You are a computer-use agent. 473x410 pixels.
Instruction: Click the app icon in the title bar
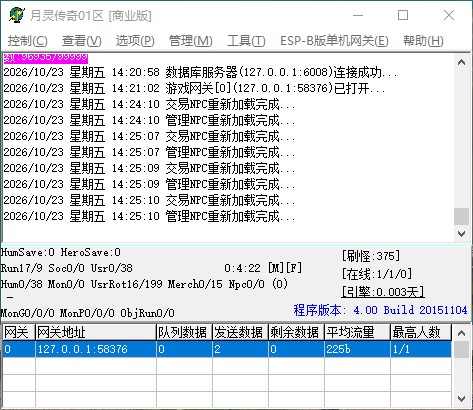tap(17, 15)
